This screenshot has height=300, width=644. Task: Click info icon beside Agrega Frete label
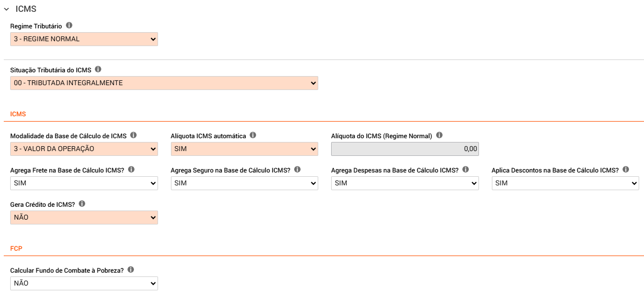pyautogui.click(x=131, y=169)
